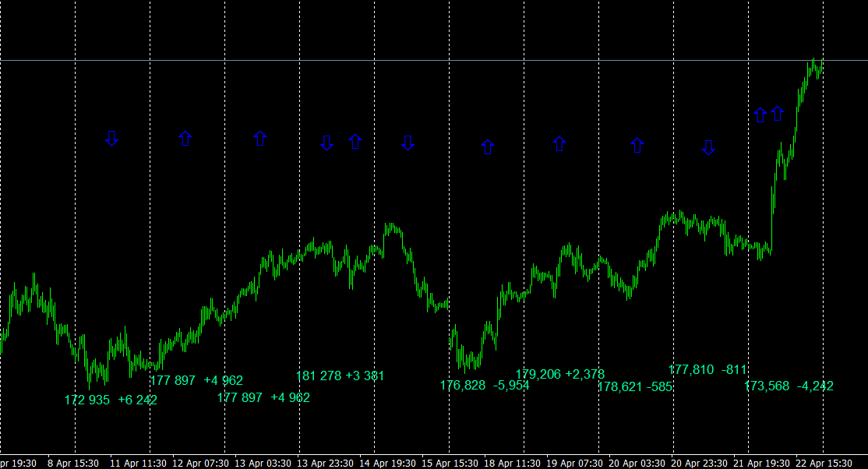Click the up arrow above 178,621 -585
868x469 pixels.
click(x=637, y=145)
